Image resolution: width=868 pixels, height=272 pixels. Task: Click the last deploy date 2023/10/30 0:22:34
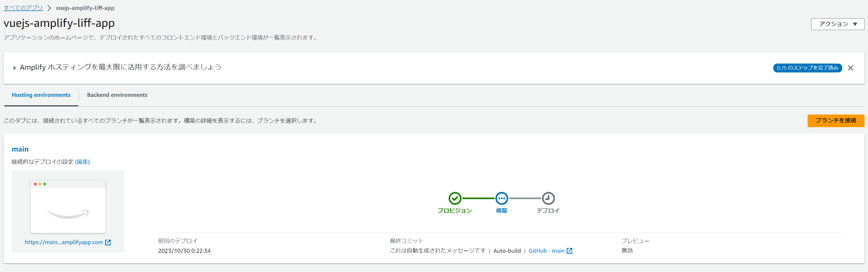point(184,251)
